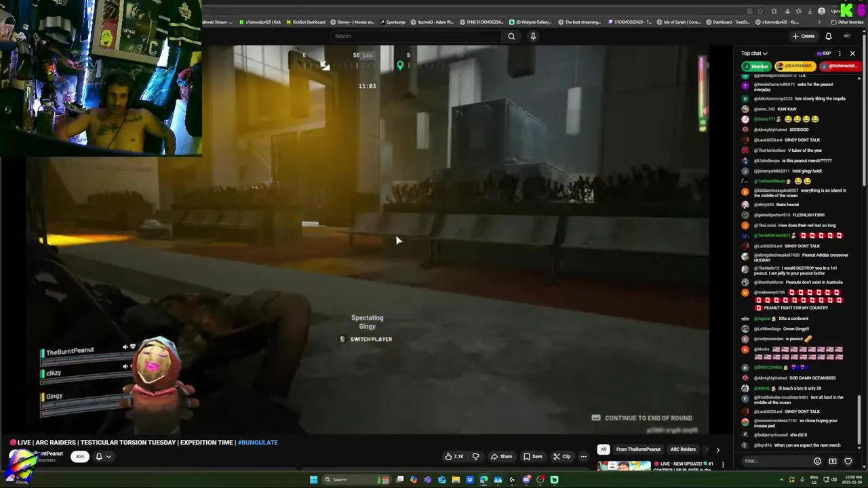The height and width of the screenshot is (488, 868).
Task: Open the green Kick taskbar app icon
Action: [554, 480]
